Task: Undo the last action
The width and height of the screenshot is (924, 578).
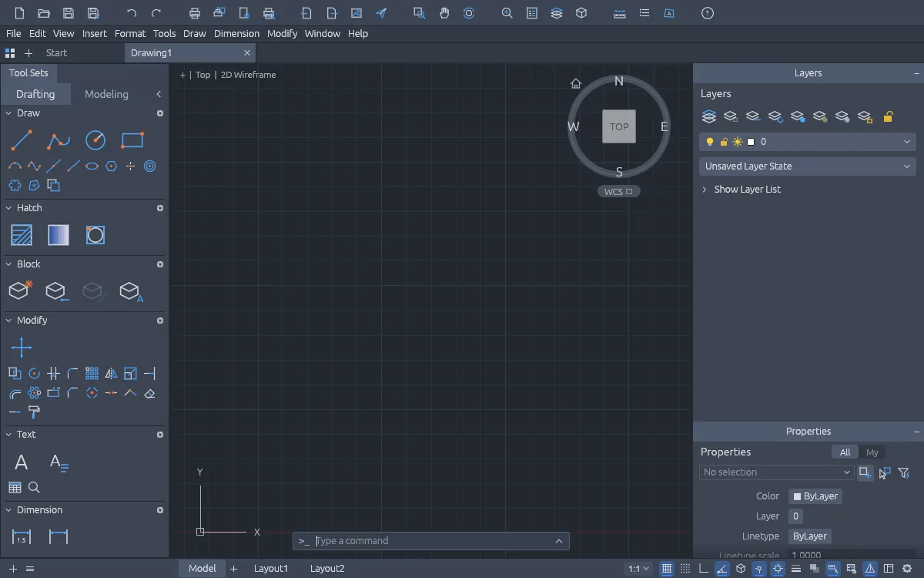Action: (x=132, y=13)
